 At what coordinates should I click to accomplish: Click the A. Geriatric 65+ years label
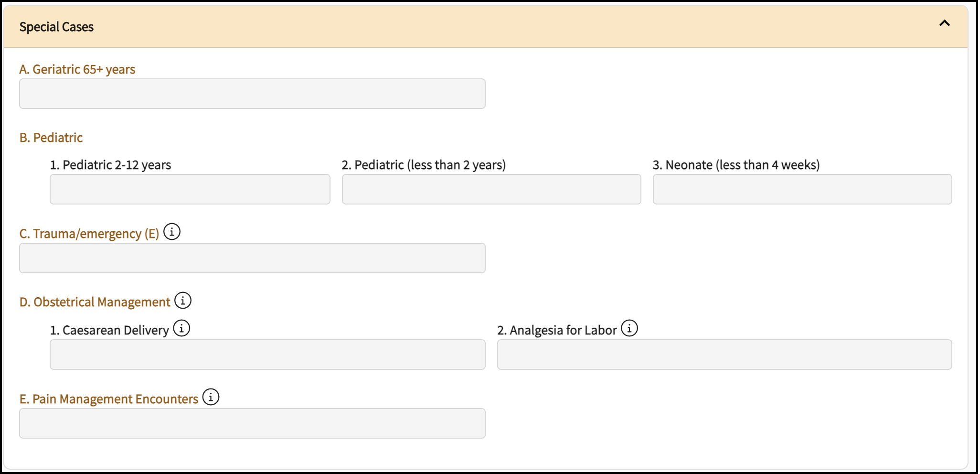click(x=77, y=70)
